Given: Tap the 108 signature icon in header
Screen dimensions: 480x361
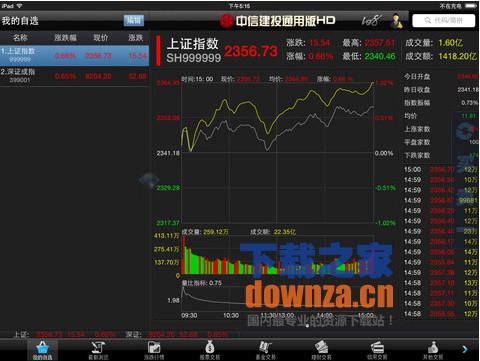Looking at the screenshot, I should point(371,21).
